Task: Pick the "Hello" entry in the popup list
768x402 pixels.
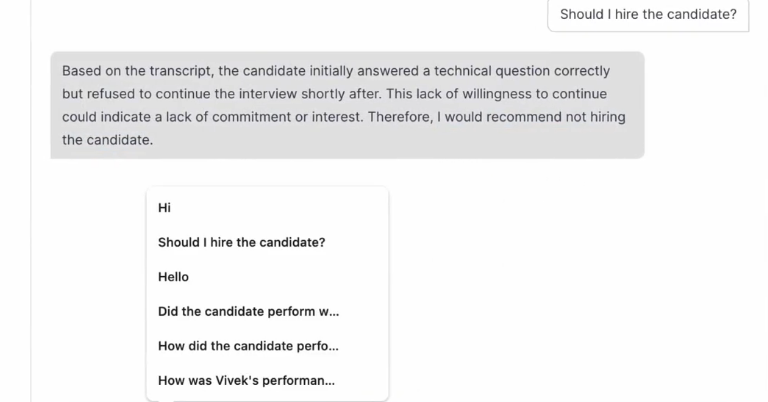Action: 173,277
